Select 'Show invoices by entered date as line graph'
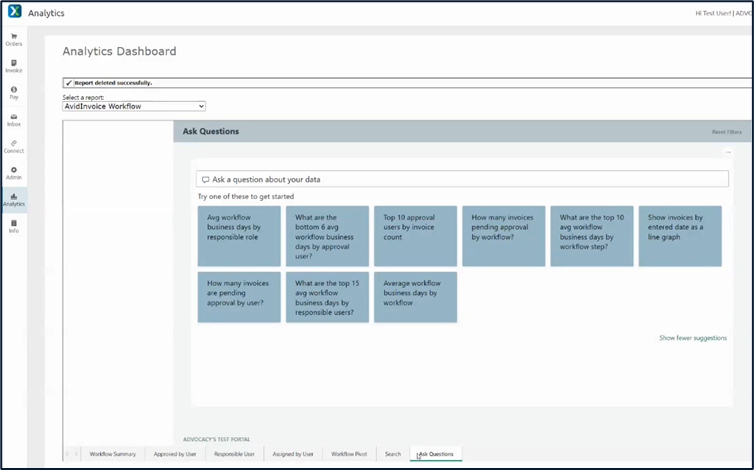Screen dimensions: 754x470 [x=680, y=236]
